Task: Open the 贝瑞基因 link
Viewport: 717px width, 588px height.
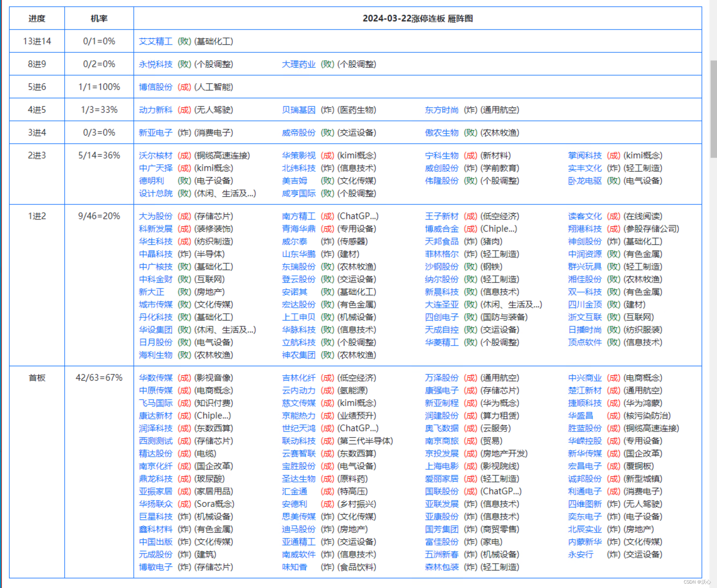Action: pos(299,110)
